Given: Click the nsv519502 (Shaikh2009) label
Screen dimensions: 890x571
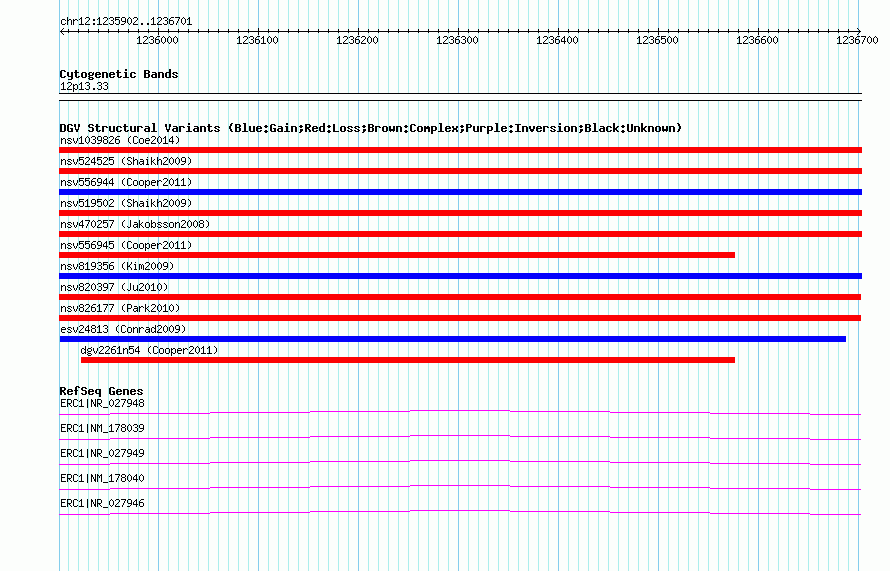Looking at the screenshot, I should [126, 203].
